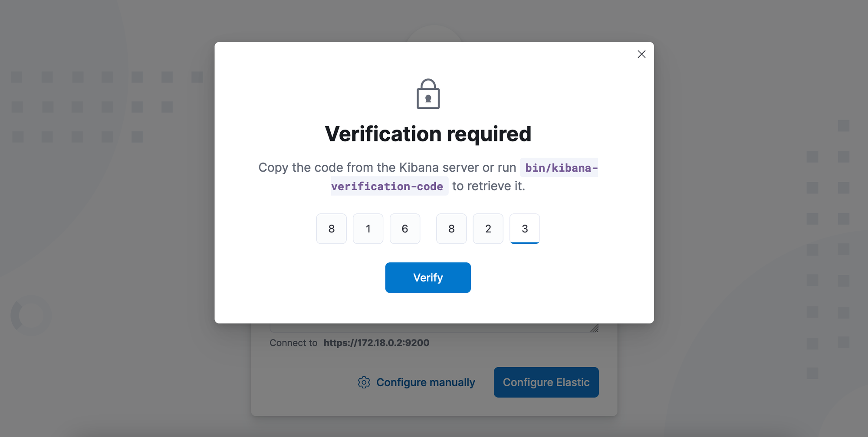The height and width of the screenshot is (437, 868).
Task: Select the first code digit field
Action: click(x=332, y=228)
